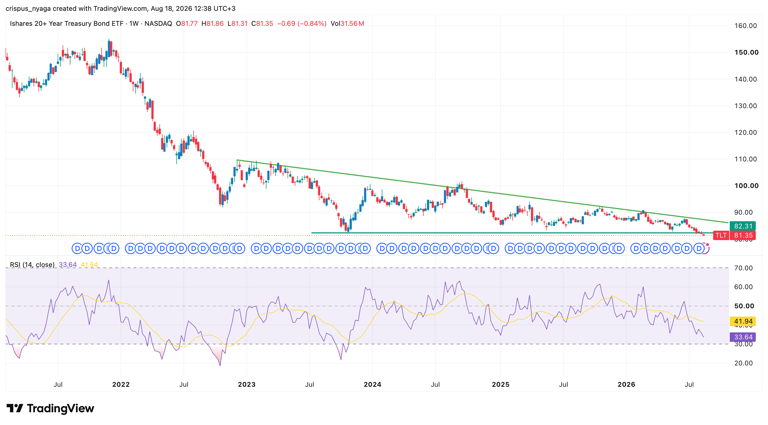Click the 2024 label on the time axis
Screen dimensions: 768x425
372,385
